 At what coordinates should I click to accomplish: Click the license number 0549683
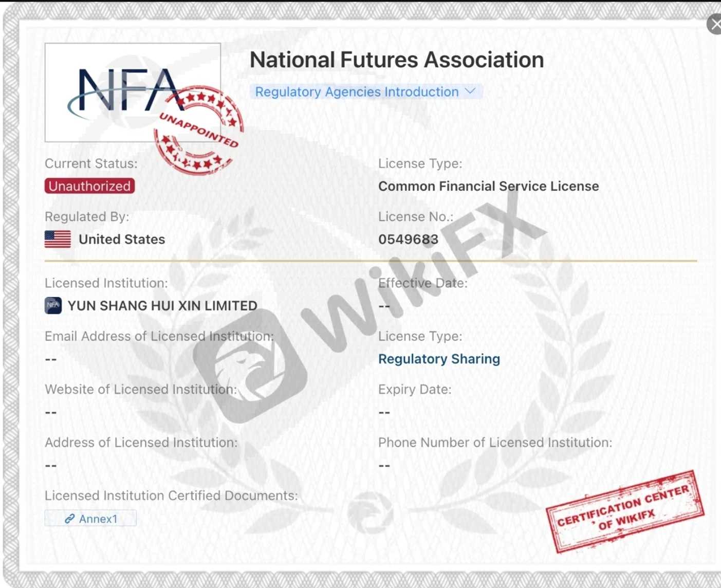click(408, 239)
